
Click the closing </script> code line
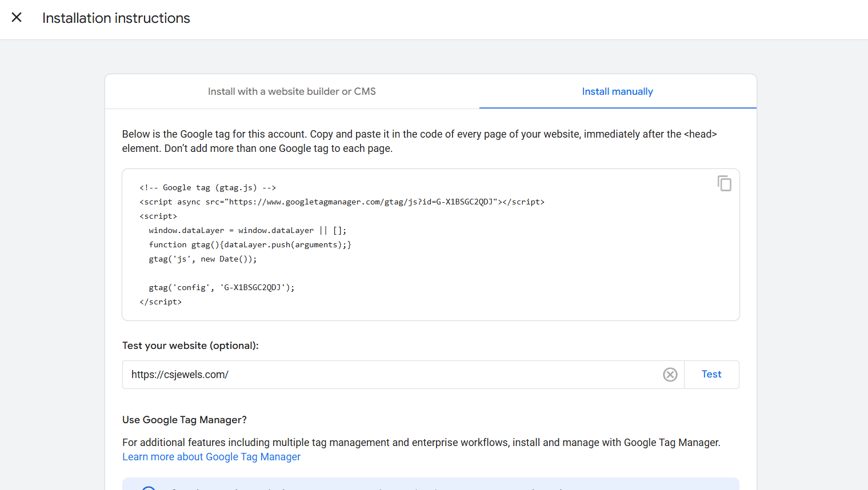[x=161, y=302]
